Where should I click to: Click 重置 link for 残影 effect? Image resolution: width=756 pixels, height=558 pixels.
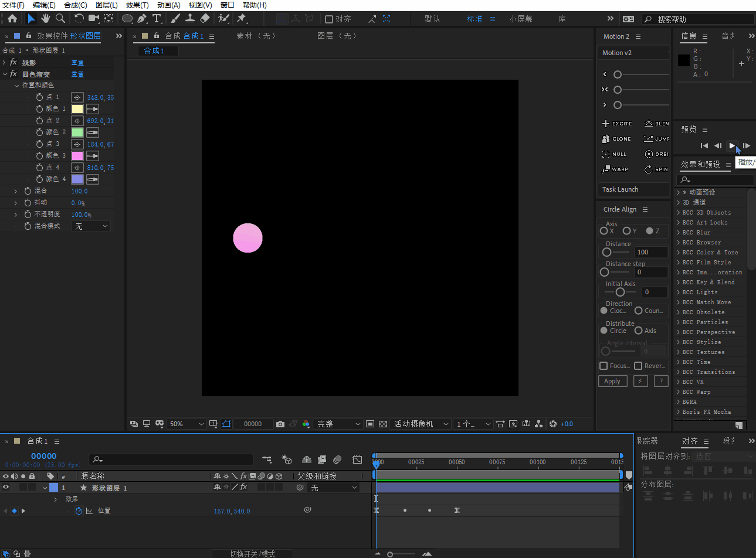pyautogui.click(x=77, y=63)
